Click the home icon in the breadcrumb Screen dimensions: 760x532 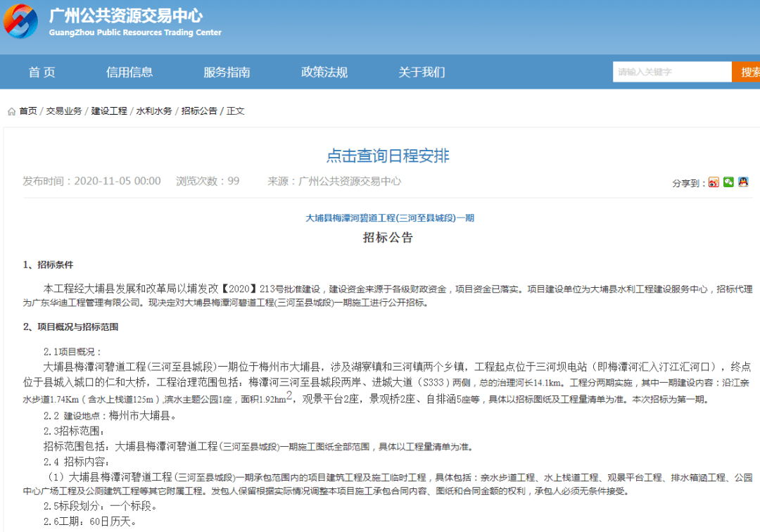pyautogui.click(x=11, y=110)
